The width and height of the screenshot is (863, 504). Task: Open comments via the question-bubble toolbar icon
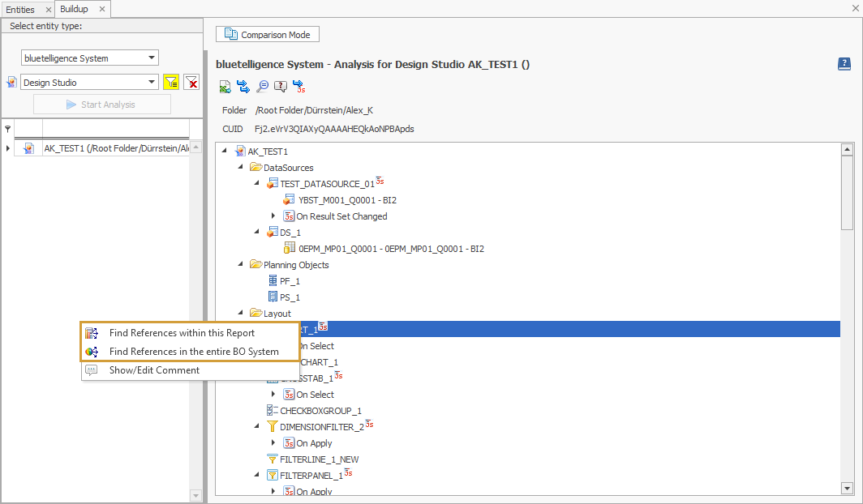point(280,86)
